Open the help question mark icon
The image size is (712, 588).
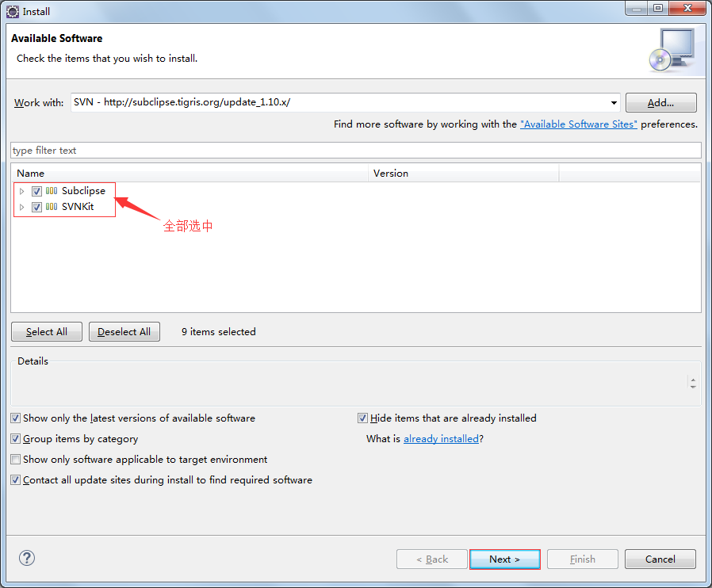[27, 558]
